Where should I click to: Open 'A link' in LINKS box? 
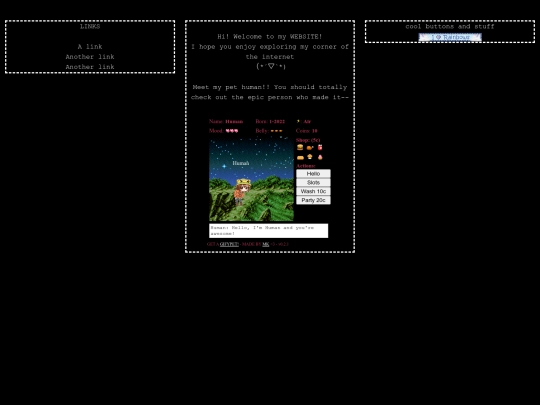(x=90, y=46)
